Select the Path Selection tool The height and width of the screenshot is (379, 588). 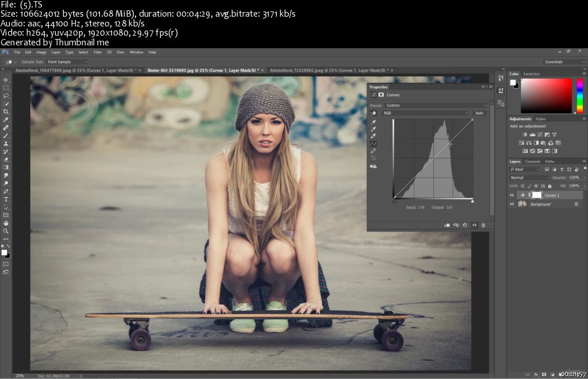[6, 207]
